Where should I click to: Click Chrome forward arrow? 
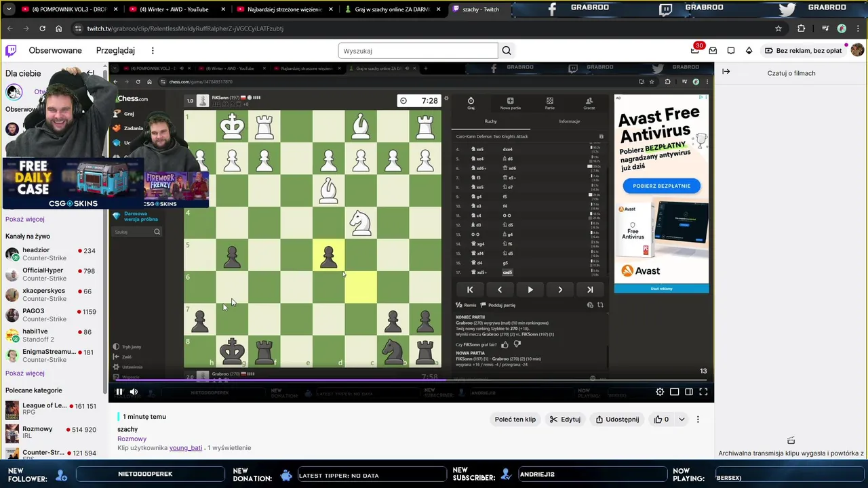[26, 28]
